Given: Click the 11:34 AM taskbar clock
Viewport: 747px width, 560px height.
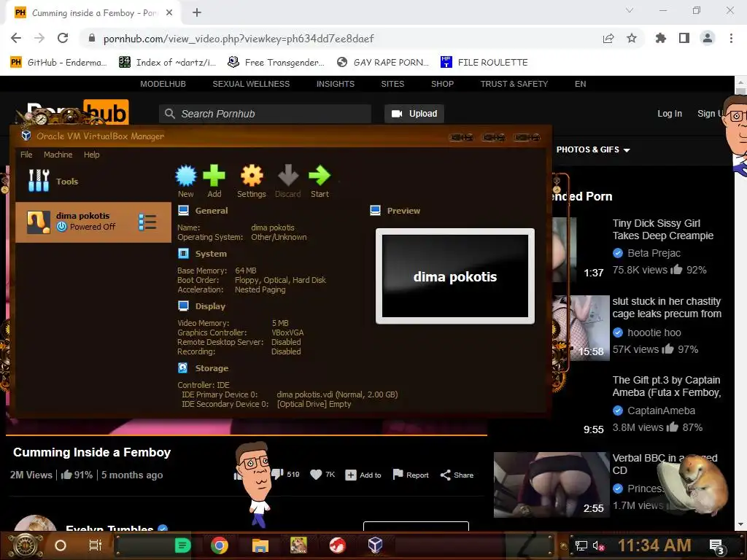Looking at the screenshot, I should tap(654, 545).
